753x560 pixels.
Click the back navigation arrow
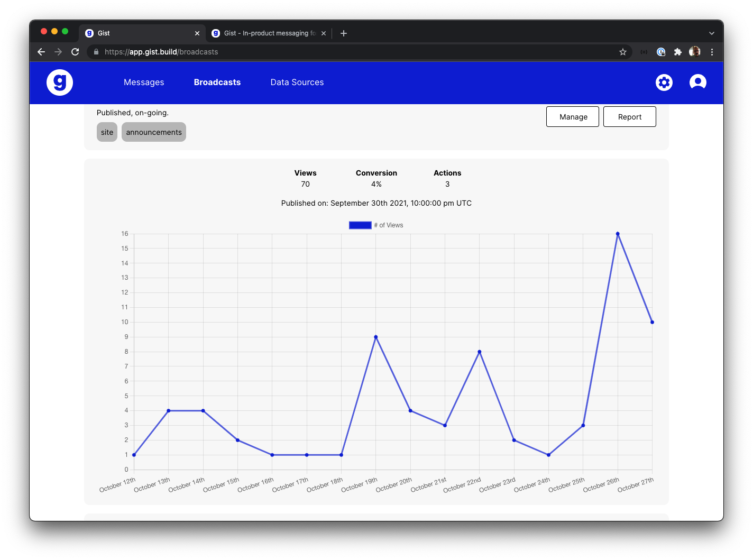(41, 52)
